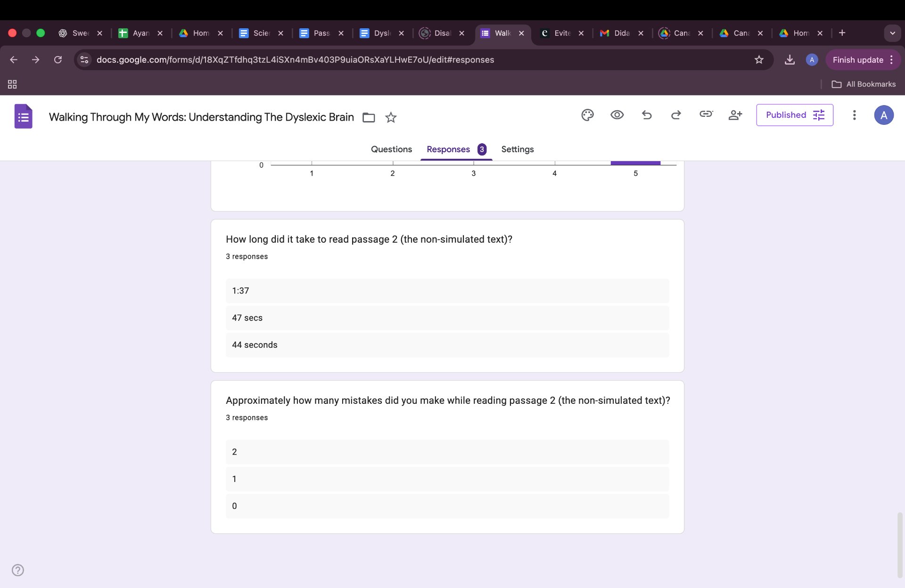Select the response showing 2 mistakes
The width and height of the screenshot is (905, 588).
[x=447, y=452]
